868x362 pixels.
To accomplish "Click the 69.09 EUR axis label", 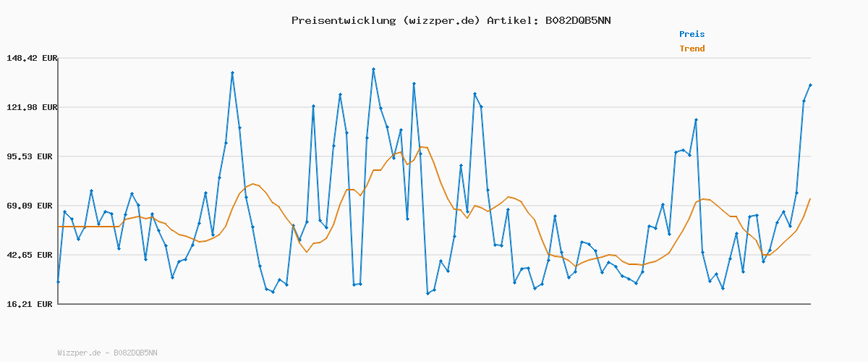I will pyautogui.click(x=33, y=206).
